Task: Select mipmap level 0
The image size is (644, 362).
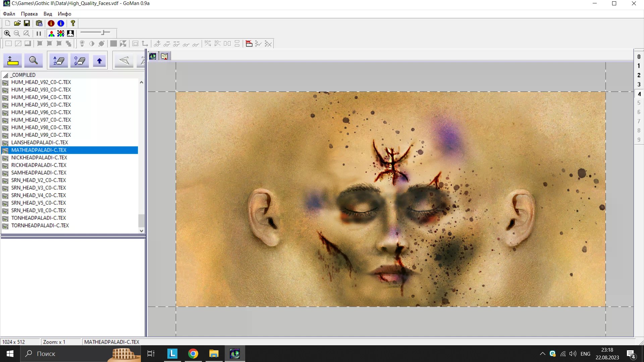Action: [x=639, y=57]
